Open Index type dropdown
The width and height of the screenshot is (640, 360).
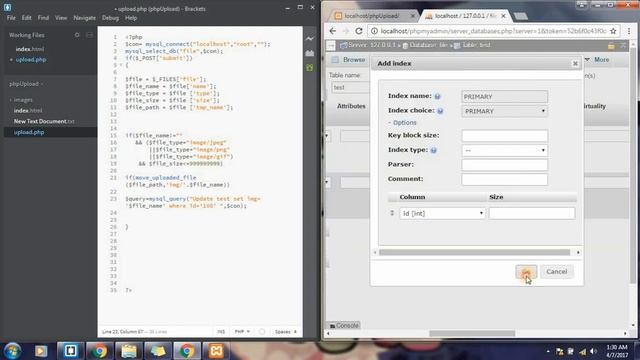[504, 150]
